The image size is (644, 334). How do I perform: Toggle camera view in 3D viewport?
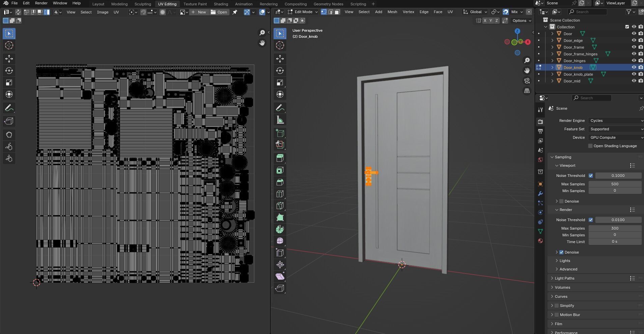(527, 81)
